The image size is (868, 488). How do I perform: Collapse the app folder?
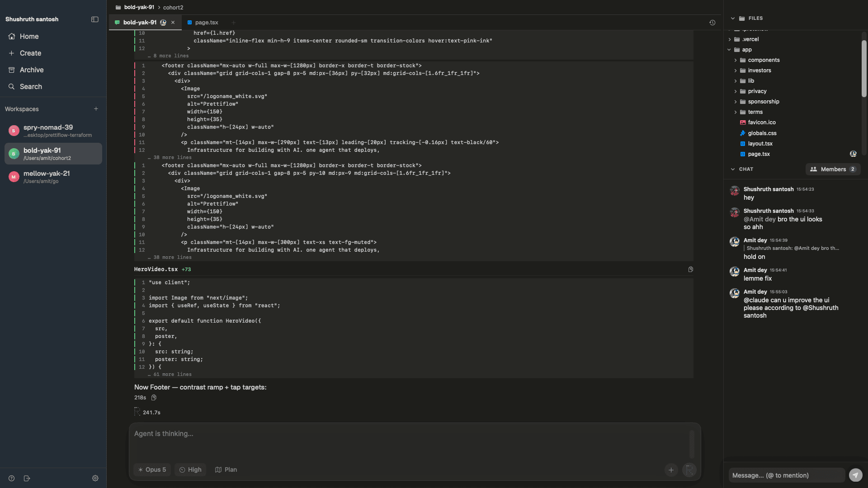[x=729, y=50]
